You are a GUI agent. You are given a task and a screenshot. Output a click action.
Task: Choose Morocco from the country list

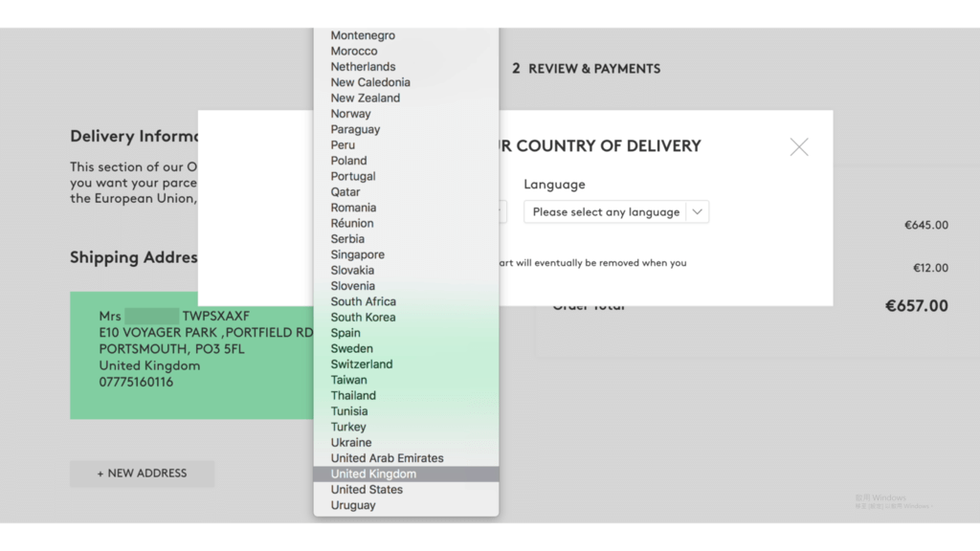coord(406,52)
